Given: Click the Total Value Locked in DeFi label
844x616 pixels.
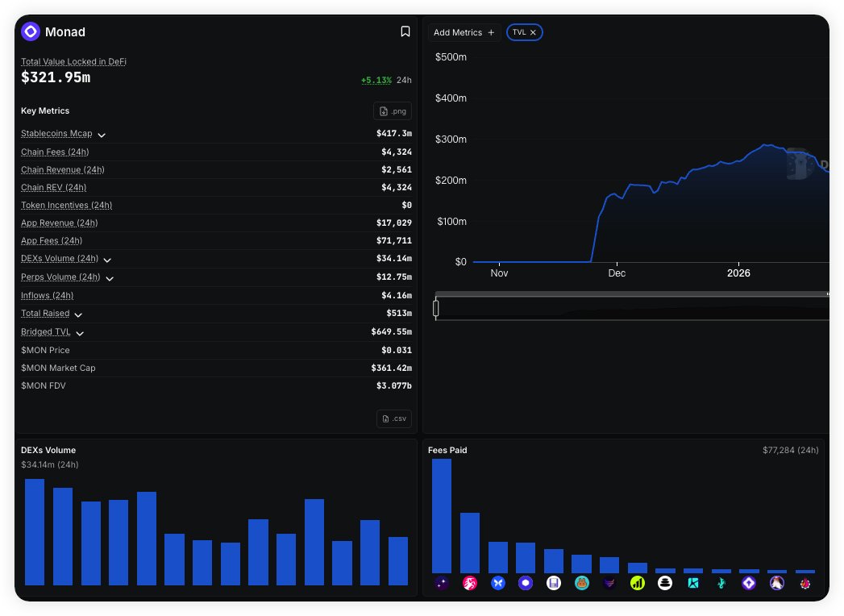Looking at the screenshot, I should [x=73, y=61].
